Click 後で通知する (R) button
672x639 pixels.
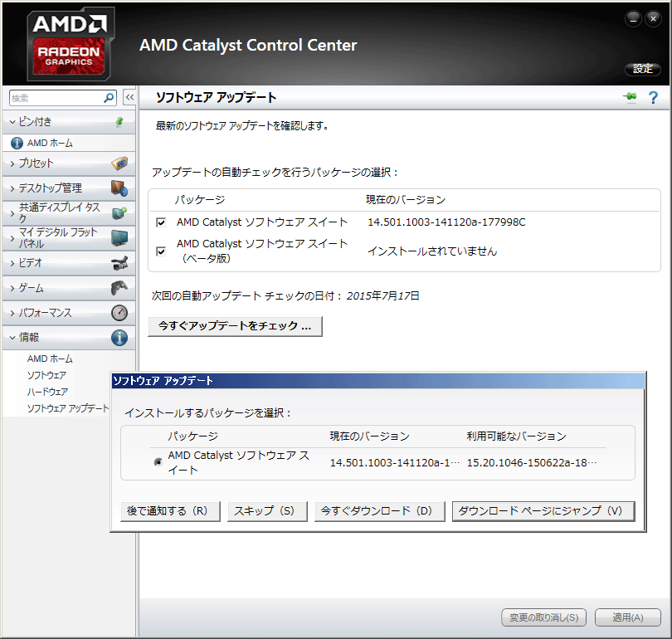[171, 511]
